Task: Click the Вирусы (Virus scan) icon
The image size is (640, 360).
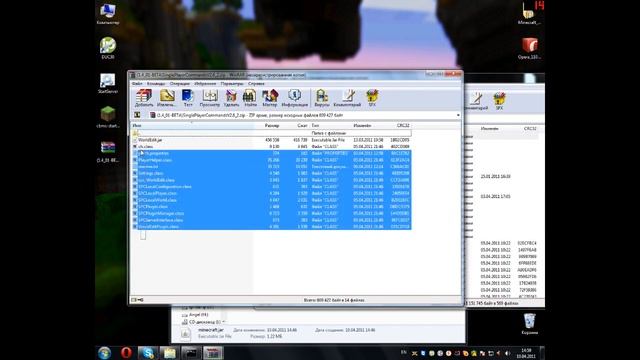Action: (x=322, y=98)
